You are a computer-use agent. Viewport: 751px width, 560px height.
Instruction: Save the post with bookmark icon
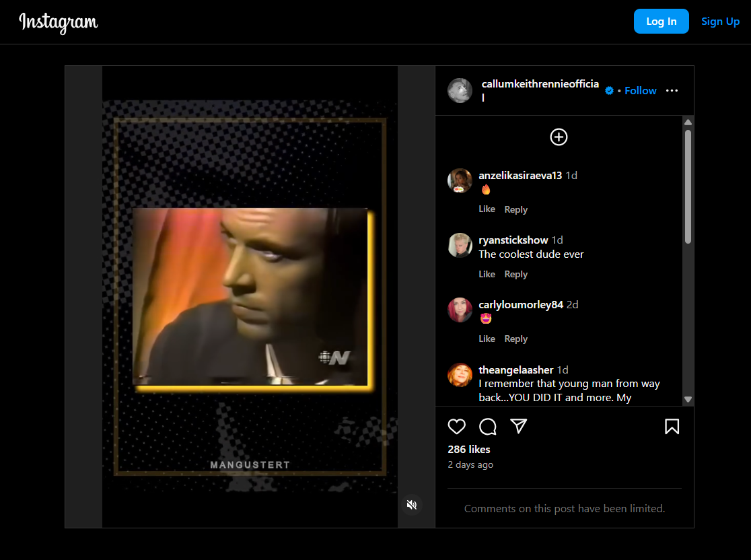tap(672, 426)
